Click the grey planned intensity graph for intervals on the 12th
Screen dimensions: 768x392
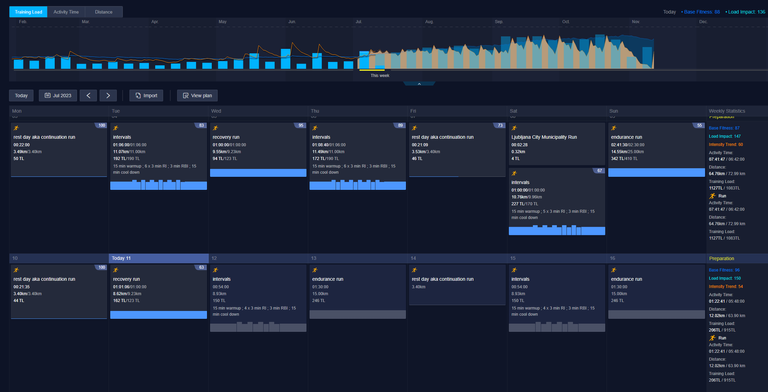click(x=258, y=327)
